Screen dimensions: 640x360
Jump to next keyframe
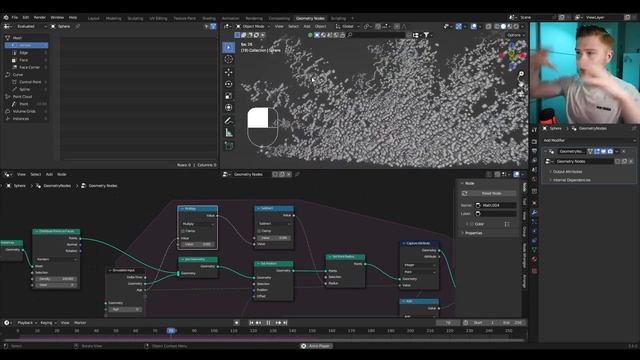(x=278, y=323)
